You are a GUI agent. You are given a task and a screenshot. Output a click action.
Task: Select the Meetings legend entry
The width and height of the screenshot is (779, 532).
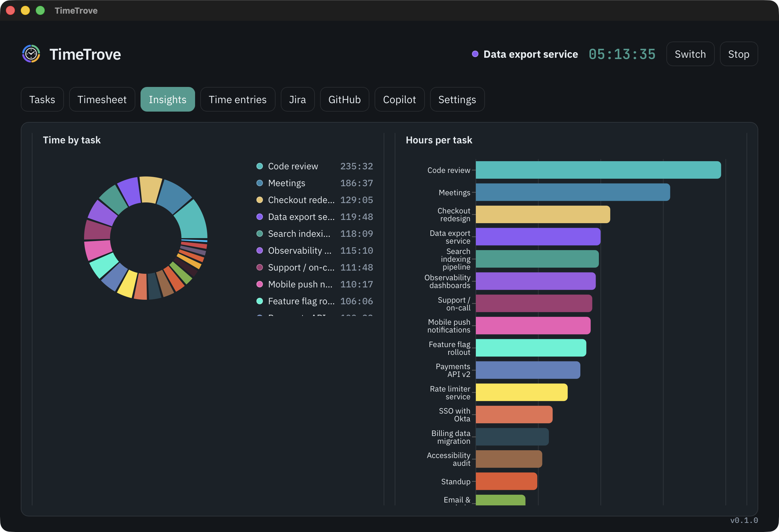(x=315, y=183)
